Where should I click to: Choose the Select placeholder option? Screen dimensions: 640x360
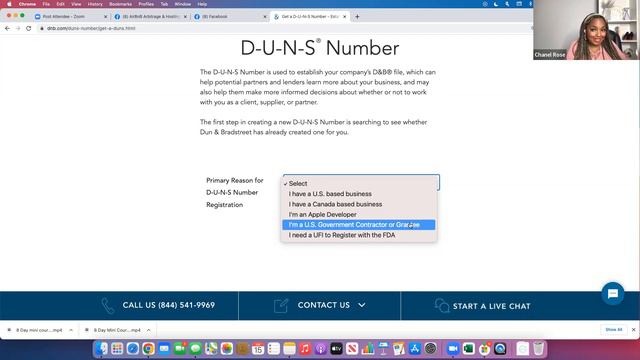(x=359, y=184)
